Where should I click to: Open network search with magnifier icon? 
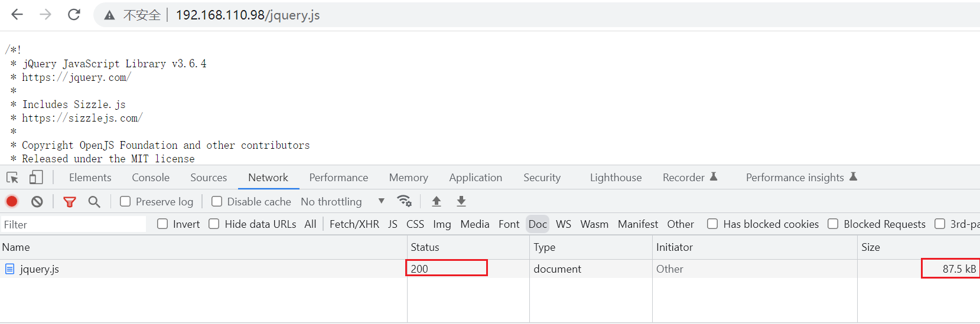tap(94, 202)
